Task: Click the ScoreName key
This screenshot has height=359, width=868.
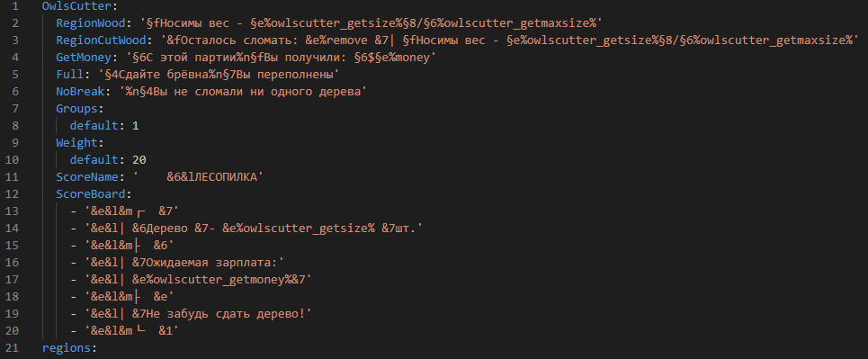Action: coord(87,177)
